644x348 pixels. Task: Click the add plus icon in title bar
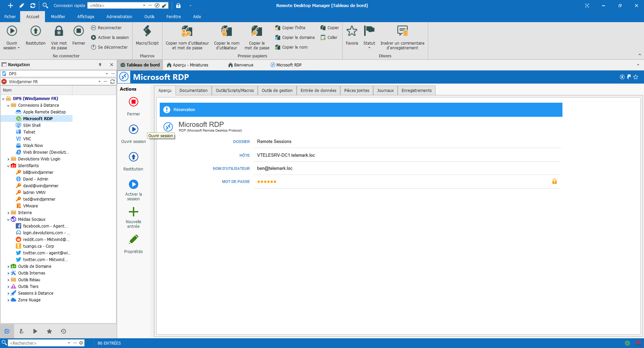click(10, 5)
